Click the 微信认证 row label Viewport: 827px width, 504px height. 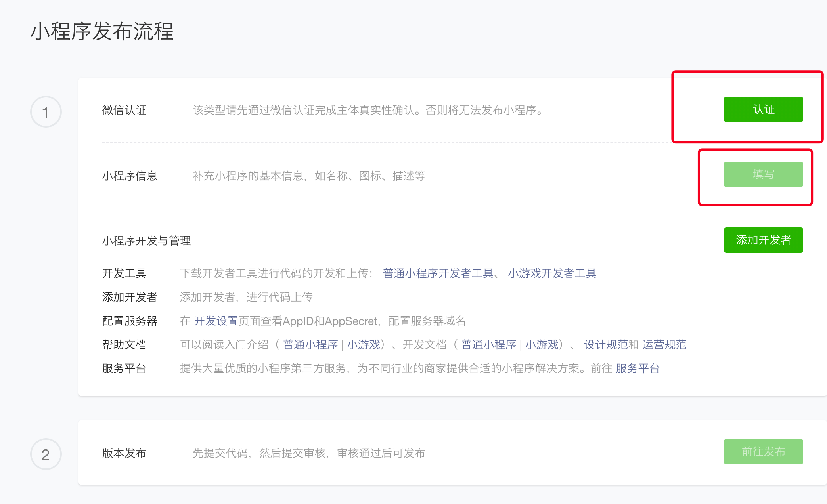tap(124, 110)
